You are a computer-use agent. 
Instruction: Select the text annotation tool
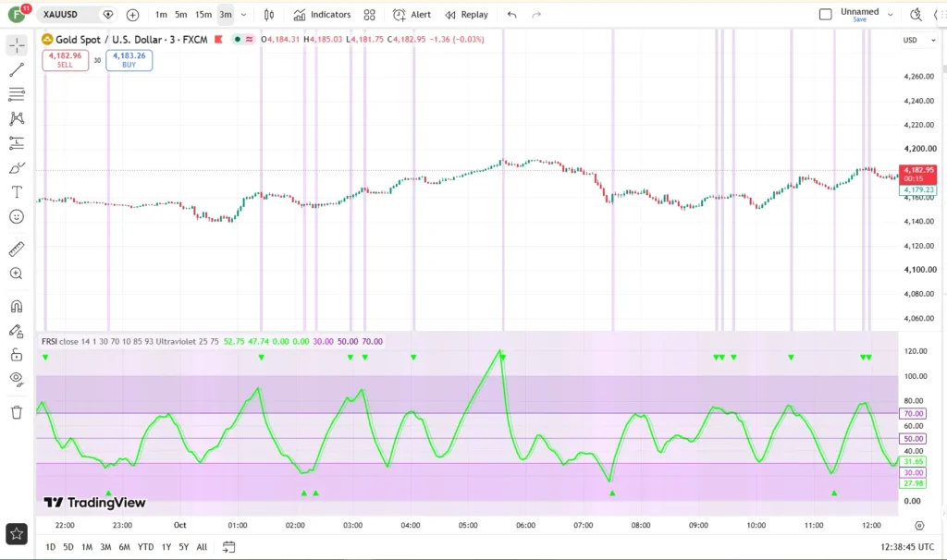[x=17, y=192]
